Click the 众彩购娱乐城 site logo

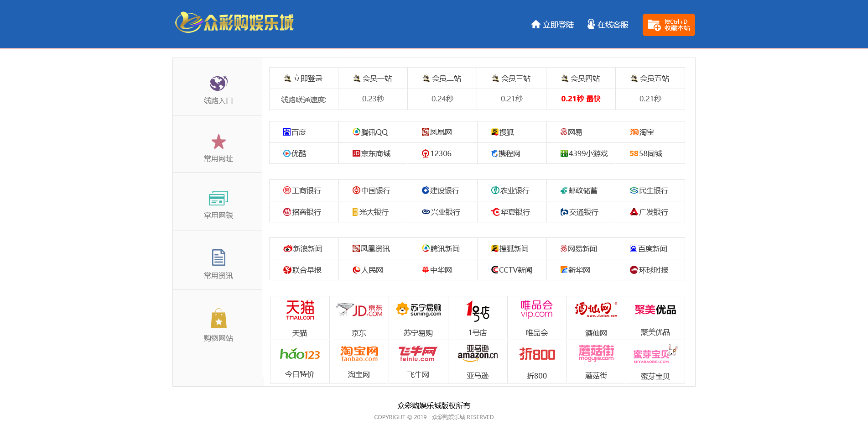tap(234, 22)
